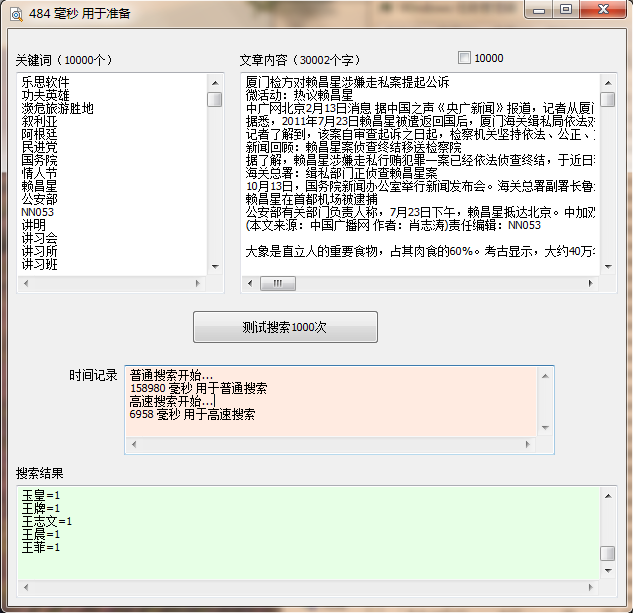Select keyword 乐思软件 in the list
633x613 pixels.
[45, 82]
